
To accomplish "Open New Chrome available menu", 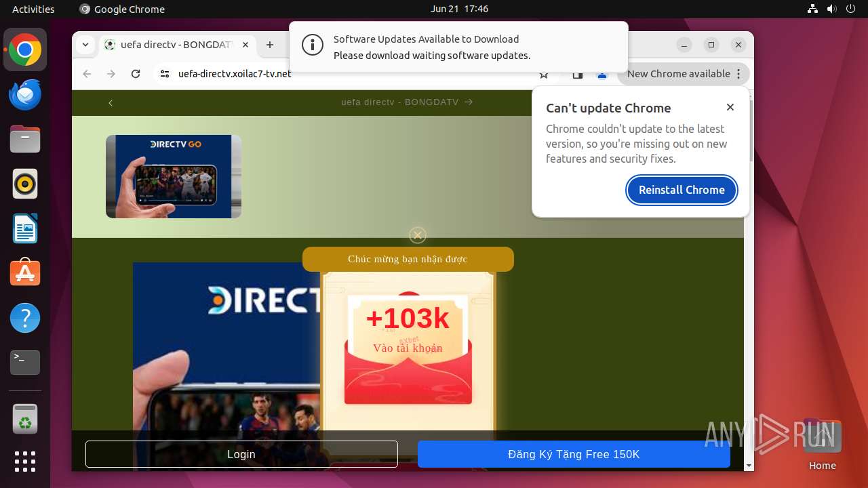I will [684, 74].
